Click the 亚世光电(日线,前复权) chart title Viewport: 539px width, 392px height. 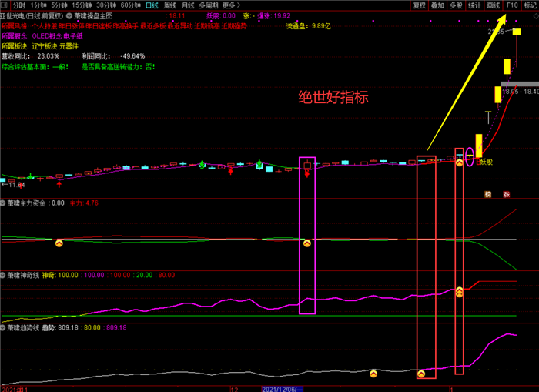click(x=32, y=16)
